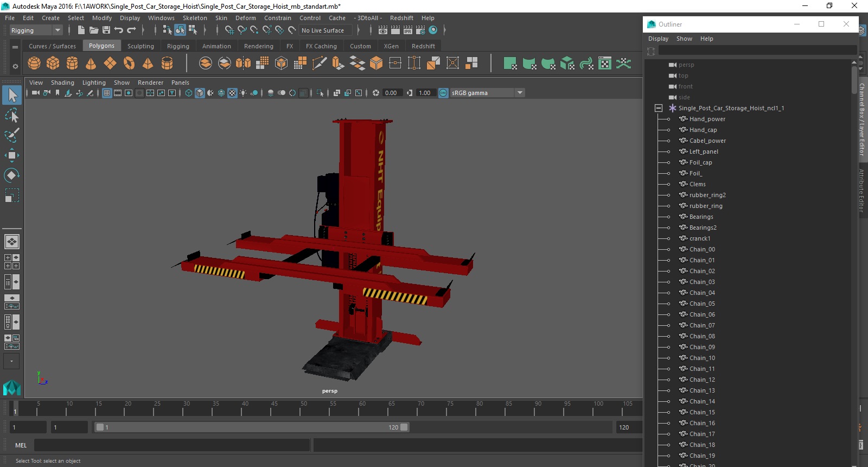Screen dimensions: 868x467
Task: Click the New Scene icon
Action: point(81,30)
